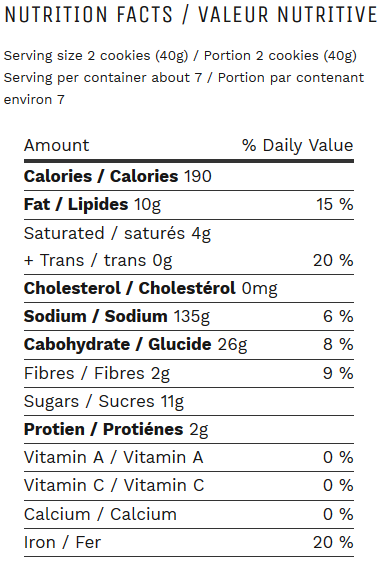Click the 15 % fat daily value
385x570 pixels.
click(334, 204)
